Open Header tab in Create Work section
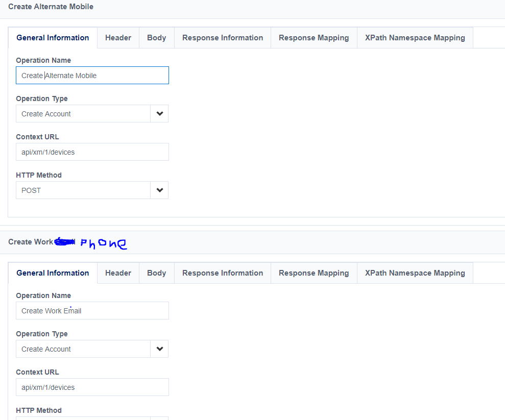505x420 pixels. pos(118,273)
